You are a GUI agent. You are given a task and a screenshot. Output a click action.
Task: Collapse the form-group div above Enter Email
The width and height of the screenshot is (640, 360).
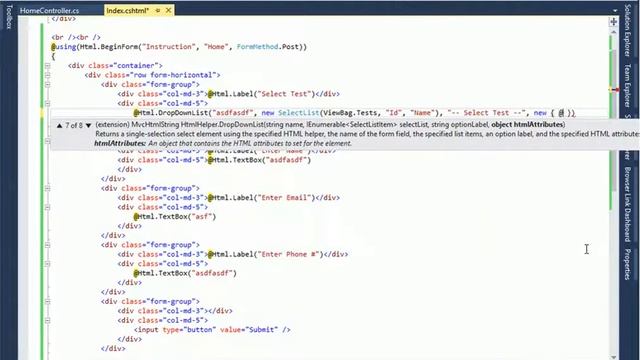click(x=47, y=189)
